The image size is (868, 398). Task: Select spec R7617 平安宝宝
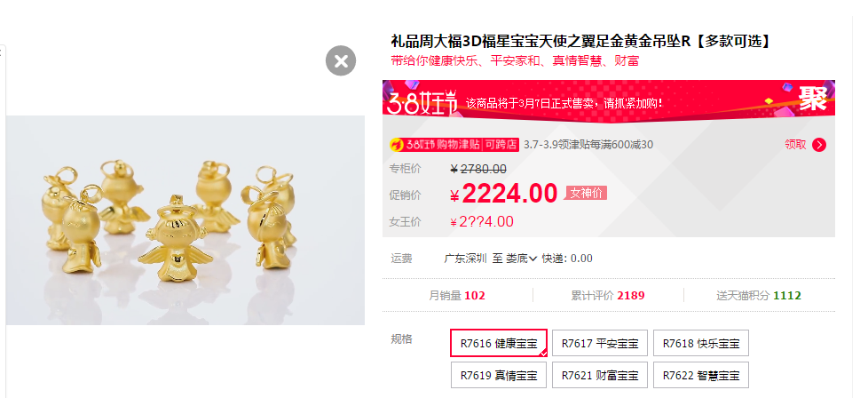pos(600,343)
